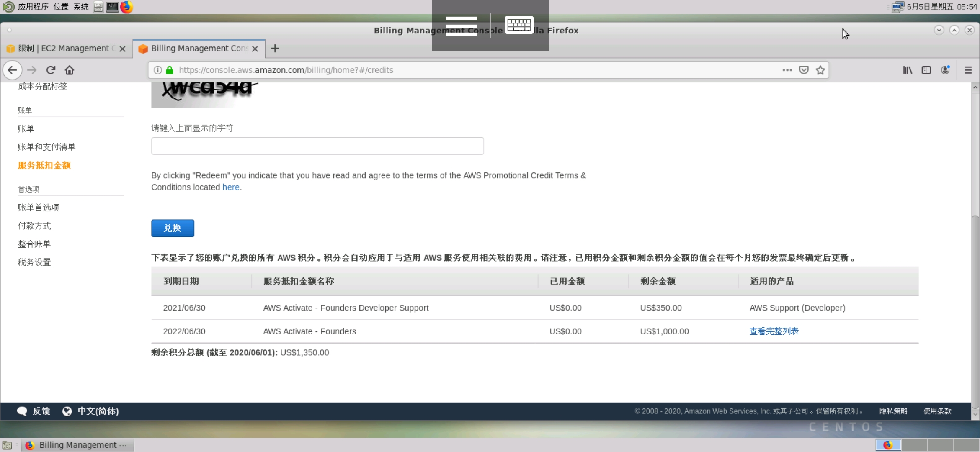The width and height of the screenshot is (980, 452).
Task: Open 账单和支付清单 in the sidebar
Action: tap(46, 147)
